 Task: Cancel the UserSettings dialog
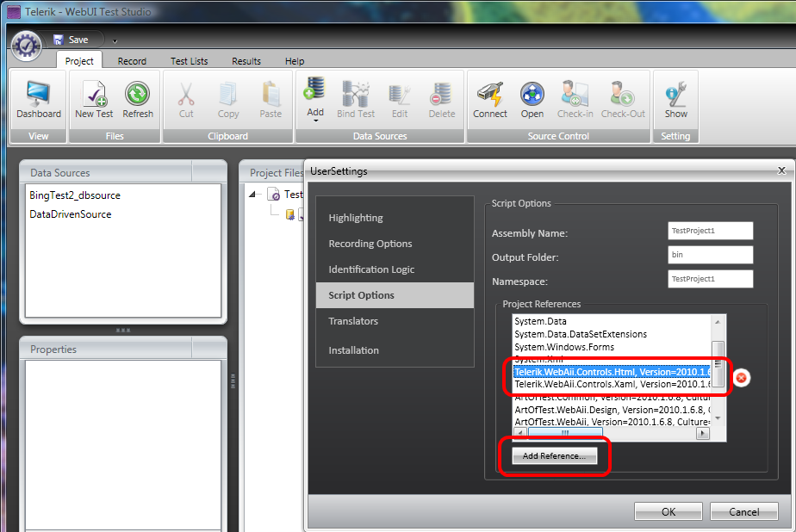pos(744,511)
